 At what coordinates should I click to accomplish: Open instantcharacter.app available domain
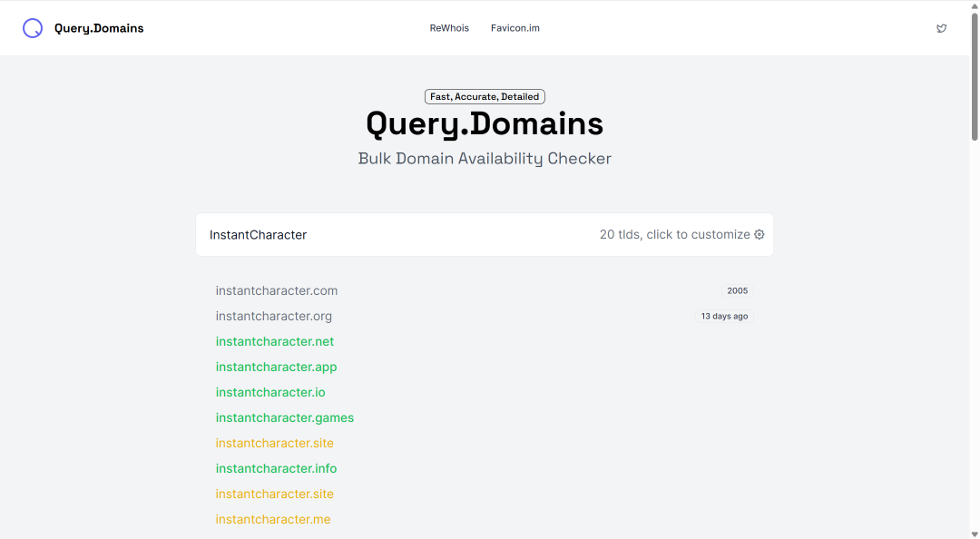[x=276, y=367]
